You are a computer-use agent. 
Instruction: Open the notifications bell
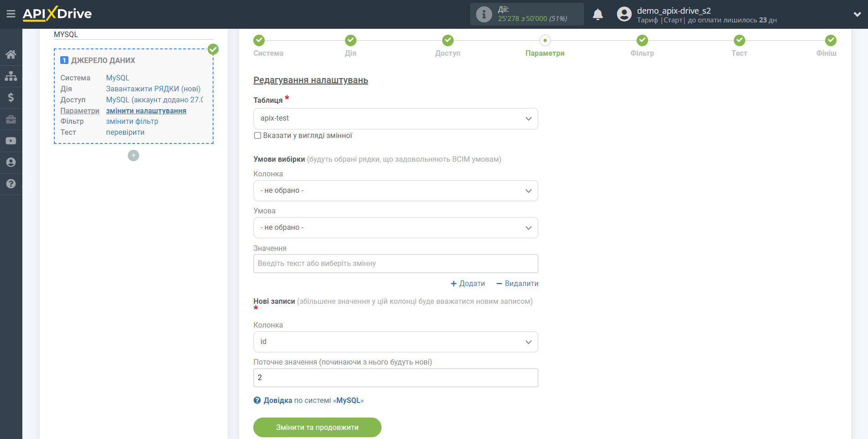coord(598,14)
